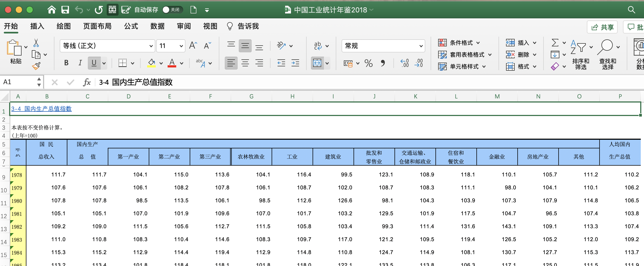Open the font name dropdown
This screenshot has height=266, width=644.
coord(151,46)
